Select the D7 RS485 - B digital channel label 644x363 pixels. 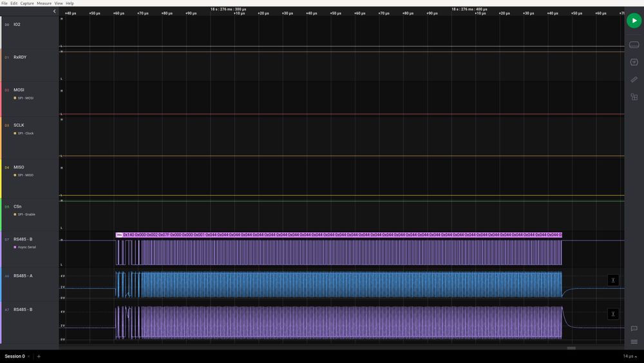coord(23,239)
